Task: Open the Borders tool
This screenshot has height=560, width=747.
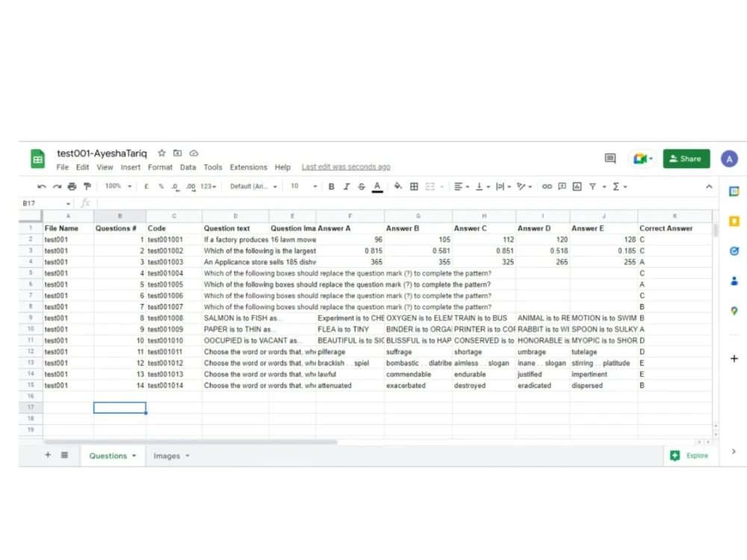Action: [x=414, y=187]
